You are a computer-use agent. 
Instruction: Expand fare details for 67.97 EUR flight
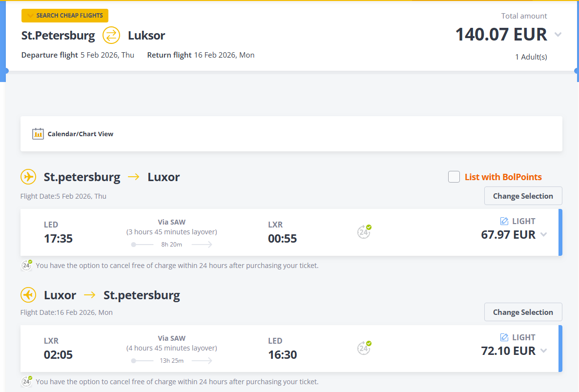click(543, 235)
